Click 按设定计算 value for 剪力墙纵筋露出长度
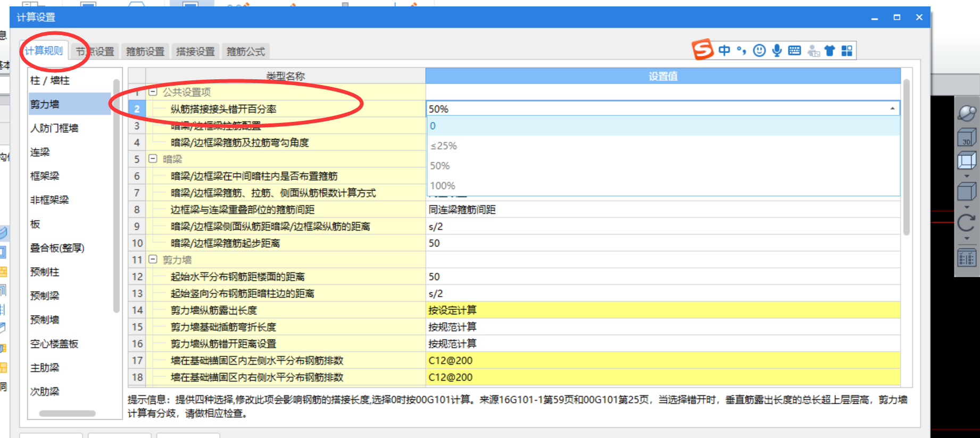The image size is (980, 438). tap(663, 310)
